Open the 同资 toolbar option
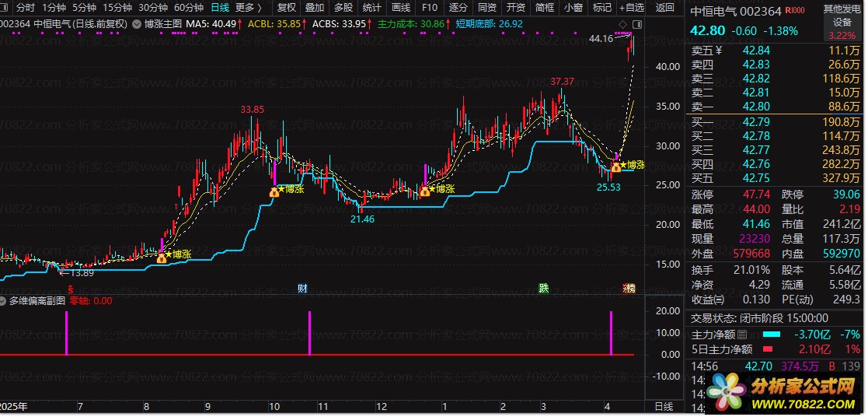This screenshot has width=868, height=417. click(x=487, y=8)
